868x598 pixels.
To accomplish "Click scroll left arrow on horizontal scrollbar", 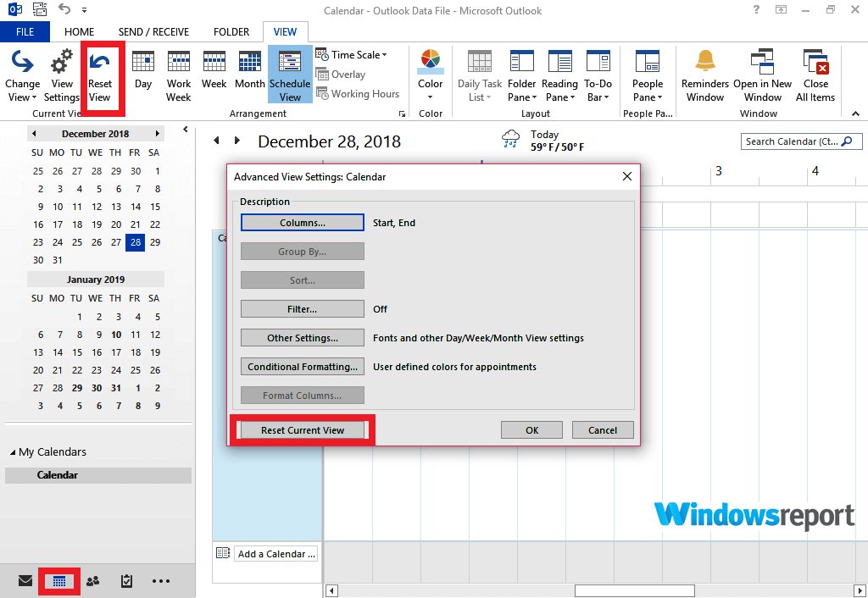I will (x=331, y=591).
